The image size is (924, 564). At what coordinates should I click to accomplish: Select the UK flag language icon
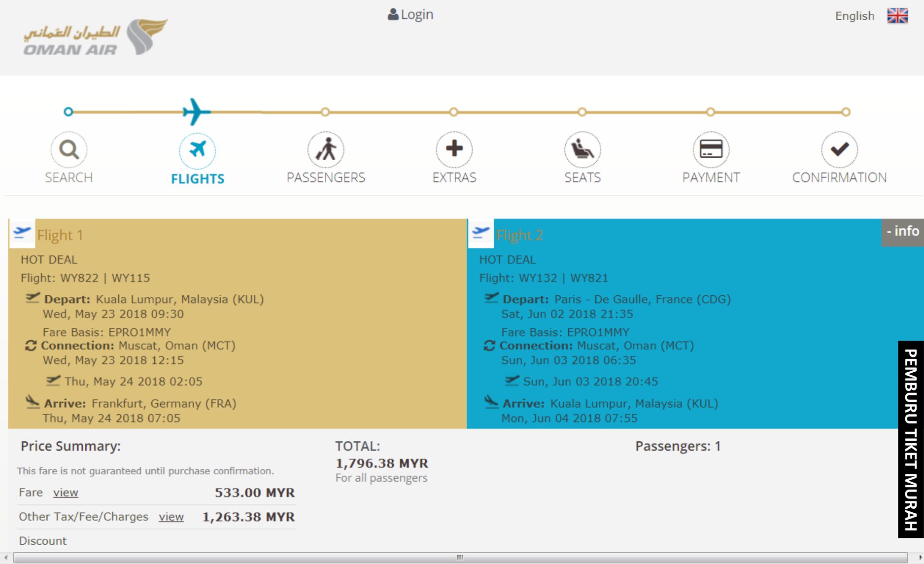(x=897, y=16)
